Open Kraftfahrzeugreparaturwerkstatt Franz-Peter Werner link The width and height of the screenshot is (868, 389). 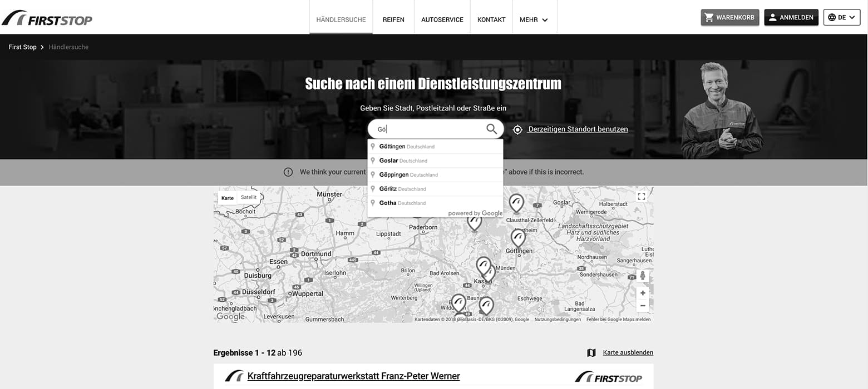point(354,376)
